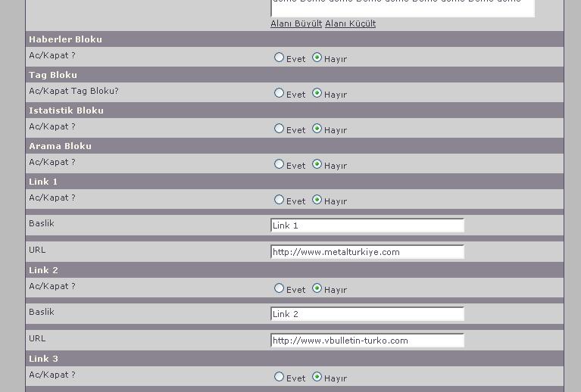Select Hayır under Link 3
The height and width of the screenshot is (392, 581).
click(317, 377)
